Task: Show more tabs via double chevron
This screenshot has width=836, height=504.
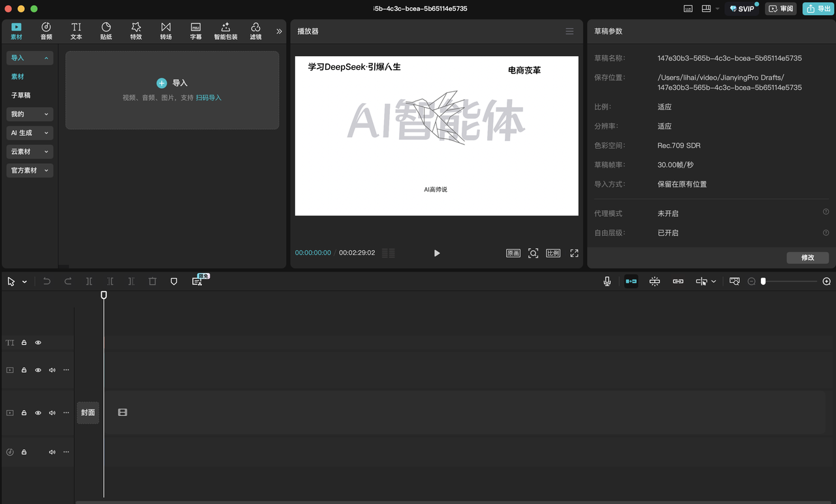Action: pos(280,31)
